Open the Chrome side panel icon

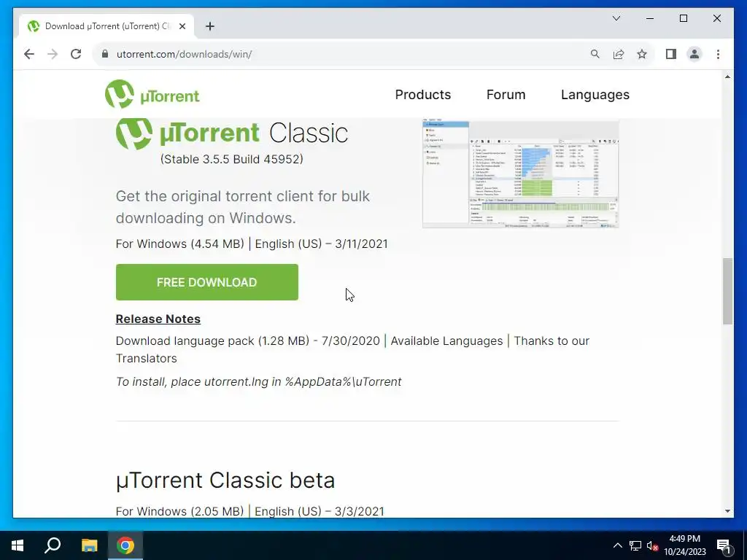pyautogui.click(x=671, y=54)
